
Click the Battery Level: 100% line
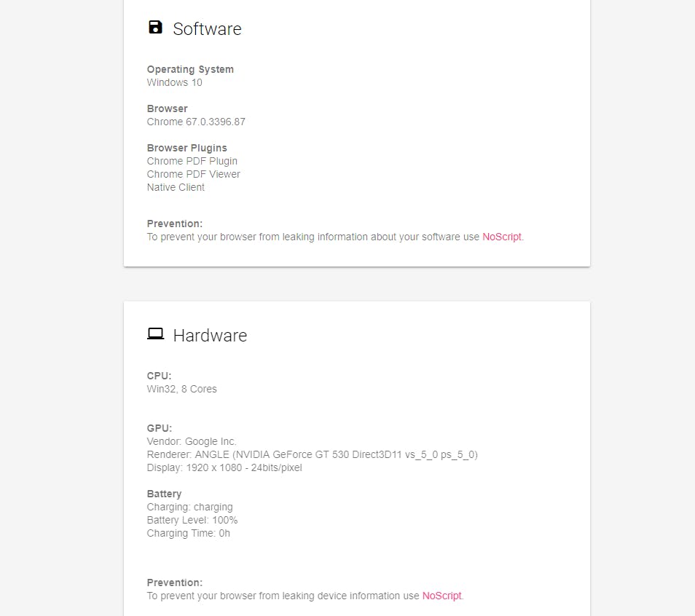click(x=192, y=520)
